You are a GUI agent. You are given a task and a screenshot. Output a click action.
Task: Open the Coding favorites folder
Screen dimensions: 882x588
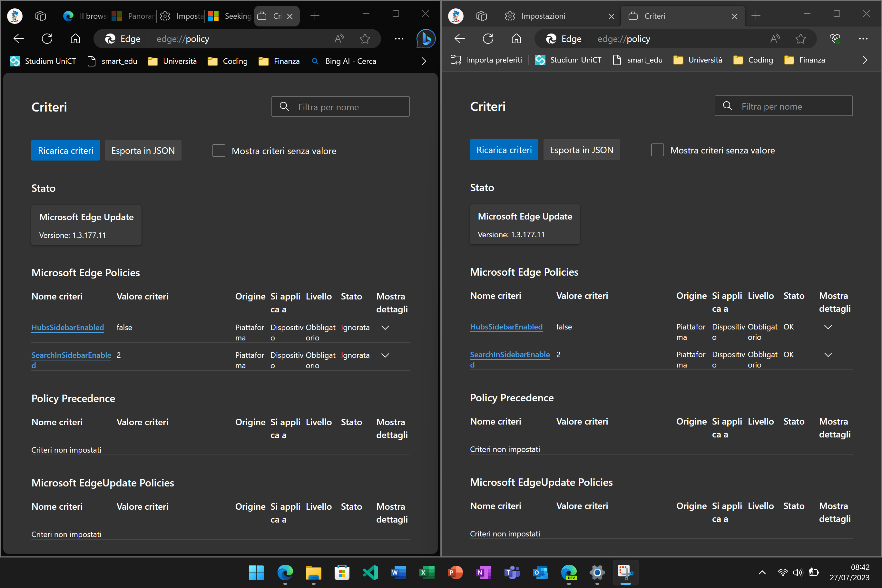tap(227, 61)
